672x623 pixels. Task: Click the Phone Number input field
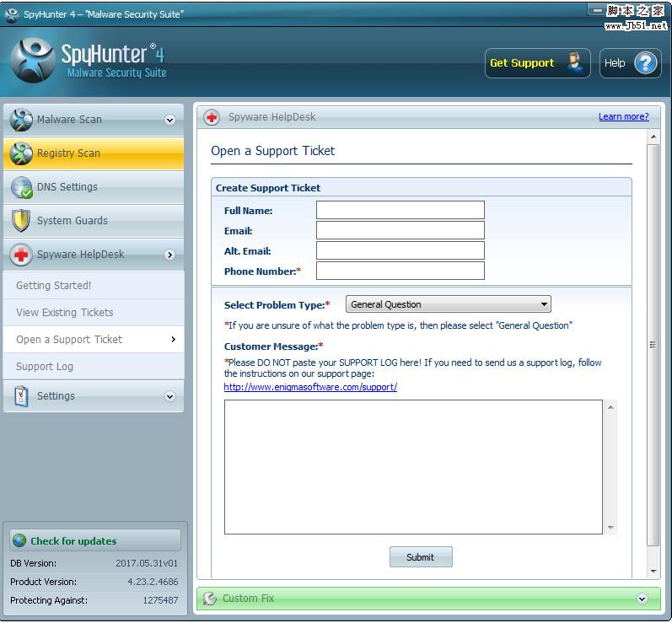401,271
